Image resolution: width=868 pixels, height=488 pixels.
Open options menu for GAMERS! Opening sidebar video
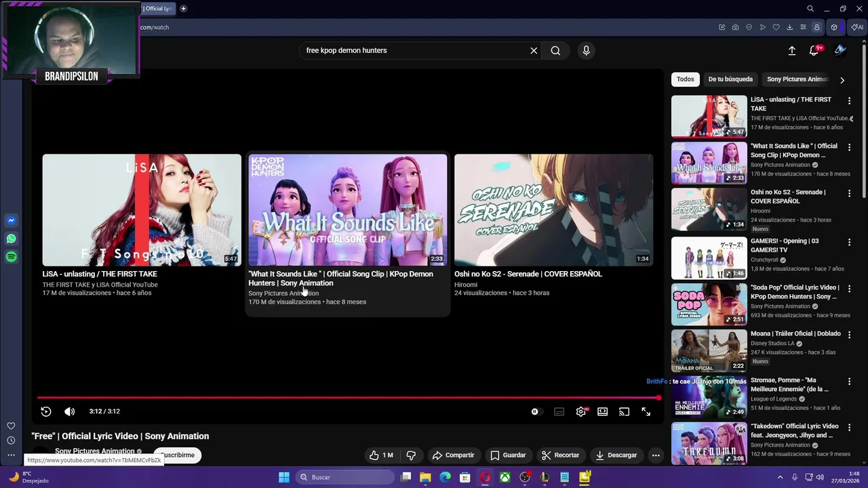(849, 242)
